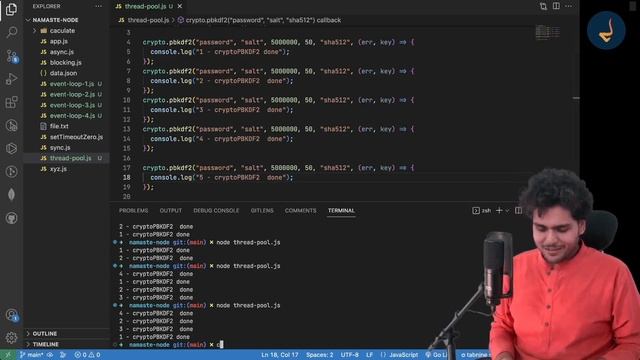Screen dimensions: 640x360
Task: Switch to the COMMENTS panel tab
Action: 300,211
